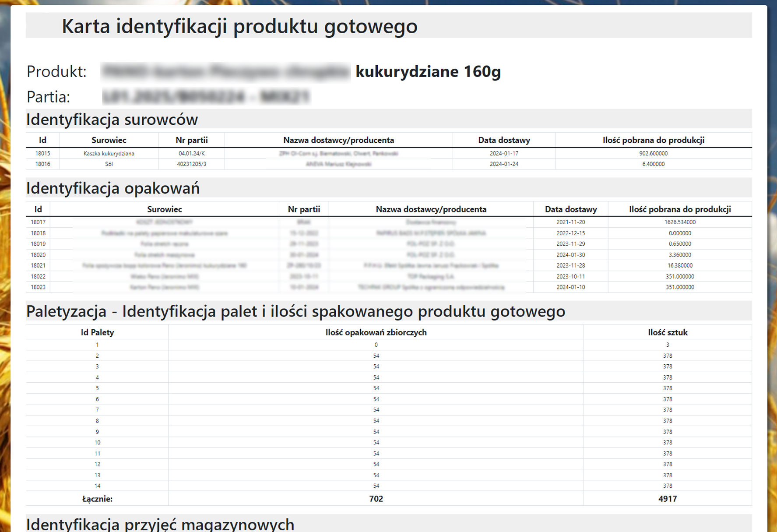Click the product name "kukurydziane 160g"
This screenshot has width=777, height=532.
point(428,71)
